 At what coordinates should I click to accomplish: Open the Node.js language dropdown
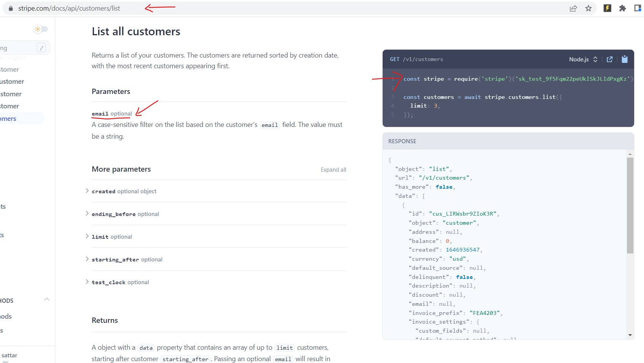click(583, 59)
